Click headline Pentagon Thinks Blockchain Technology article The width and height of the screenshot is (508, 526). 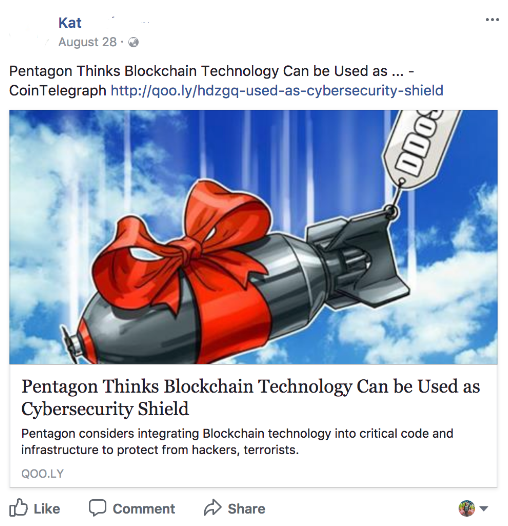[251, 397]
